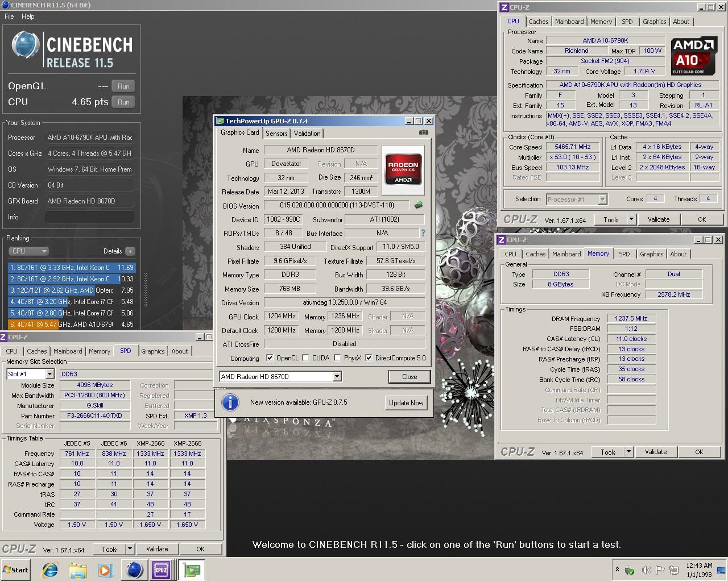Open Windows Explorer folder in taskbar
The image size is (728, 582).
[x=78, y=570]
